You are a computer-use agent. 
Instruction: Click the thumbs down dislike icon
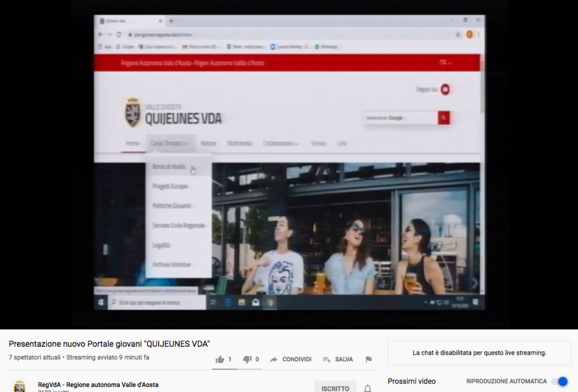click(x=247, y=360)
